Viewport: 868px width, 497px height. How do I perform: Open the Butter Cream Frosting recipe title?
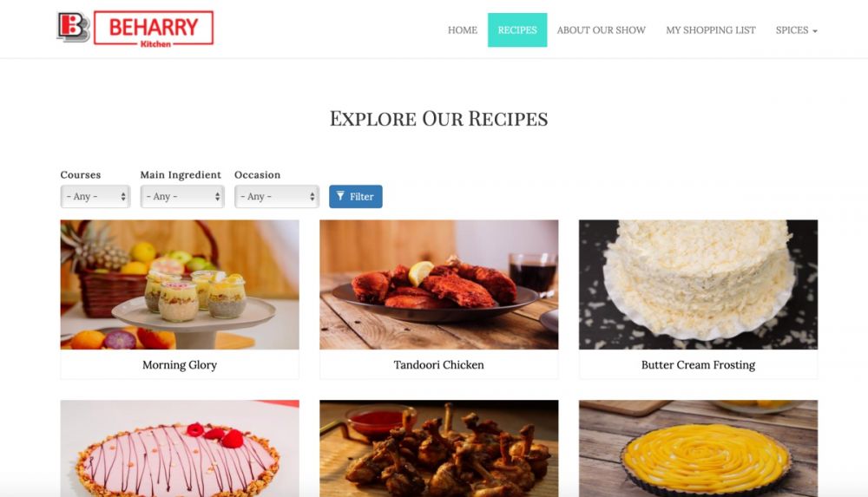point(698,364)
